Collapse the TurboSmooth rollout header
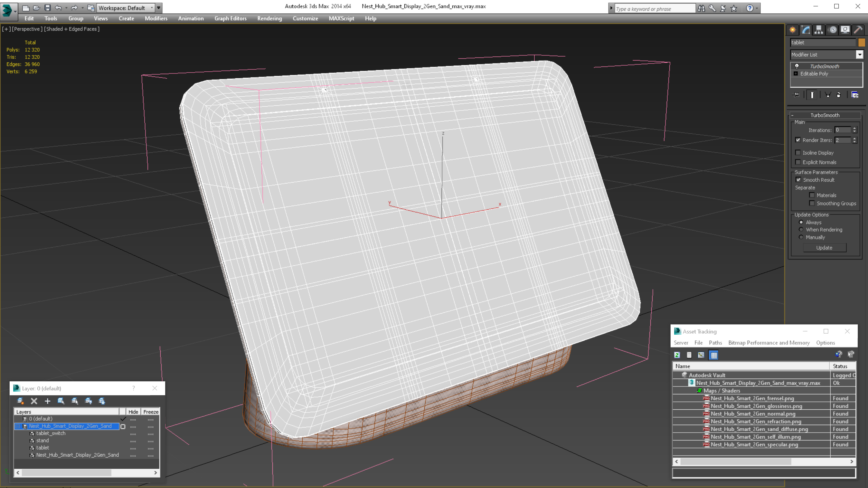Screen dimensions: 868x488 point(825,115)
